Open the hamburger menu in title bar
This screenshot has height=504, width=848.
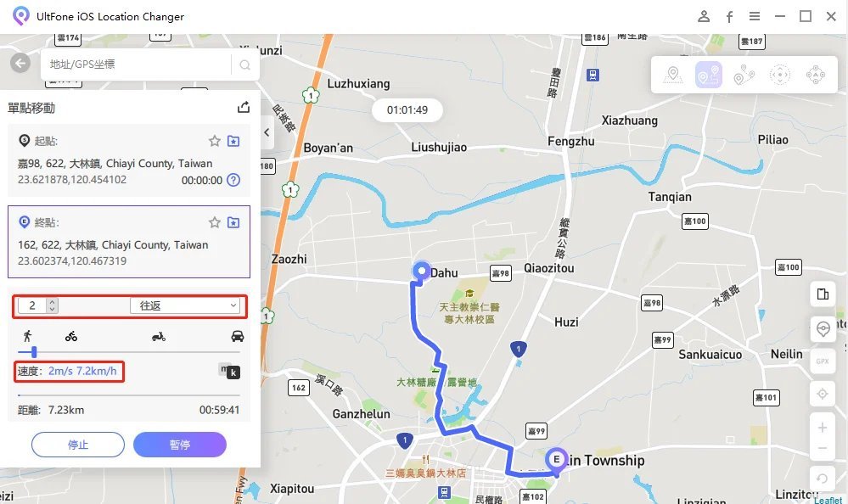tap(755, 16)
